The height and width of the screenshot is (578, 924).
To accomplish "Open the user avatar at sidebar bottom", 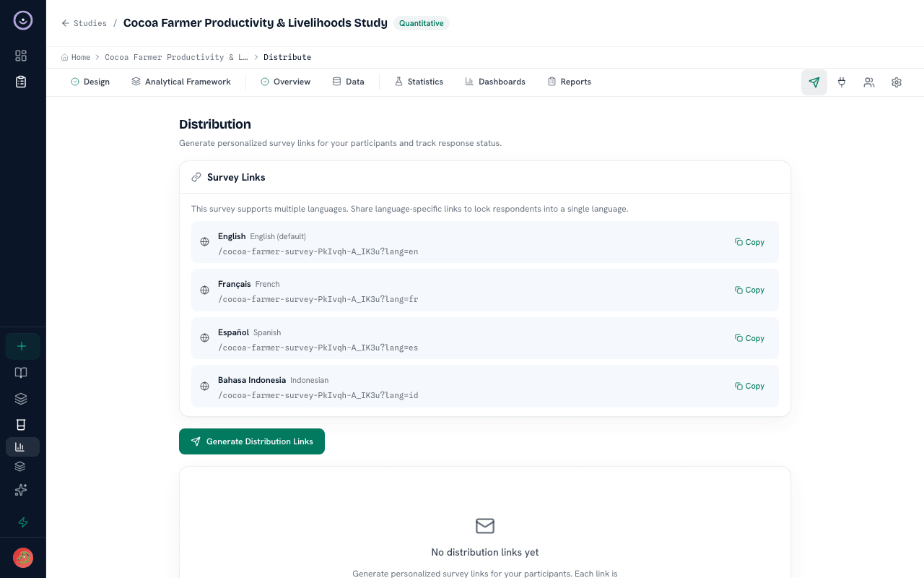I will tap(23, 558).
